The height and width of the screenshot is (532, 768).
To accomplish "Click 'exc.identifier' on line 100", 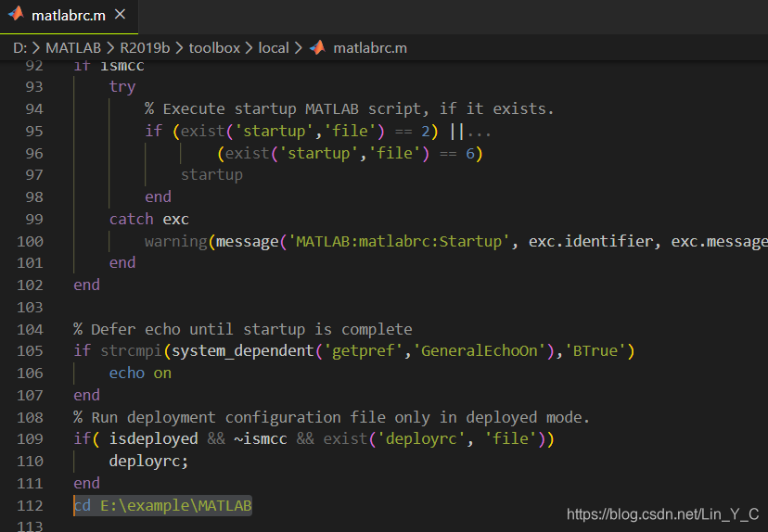I will 590,241.
